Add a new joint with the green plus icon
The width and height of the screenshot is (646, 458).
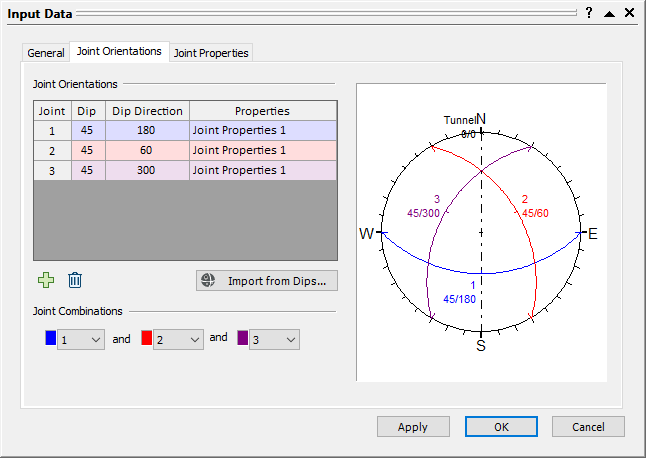[46, 280]
